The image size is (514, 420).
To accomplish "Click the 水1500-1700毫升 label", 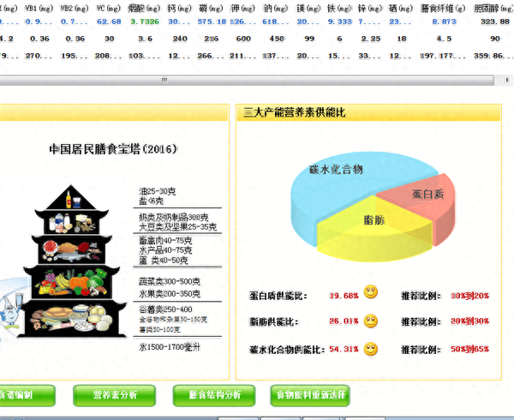I will (170, 347).
